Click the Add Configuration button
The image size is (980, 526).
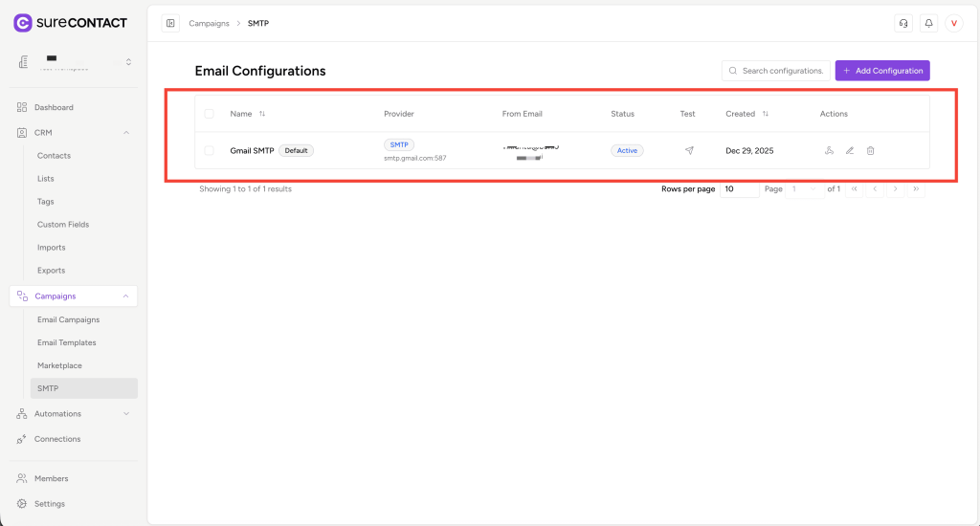pyautogui.click(x=881, y=71)
